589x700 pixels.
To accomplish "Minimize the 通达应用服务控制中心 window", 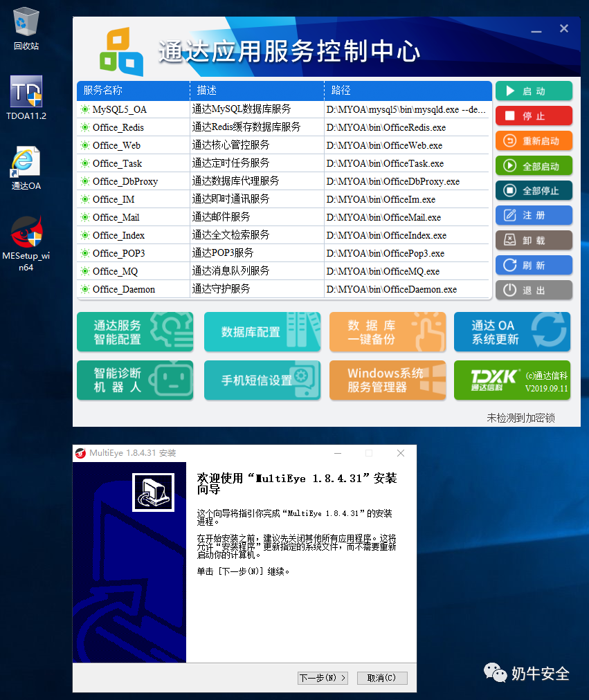I will (x=536, y=30).
